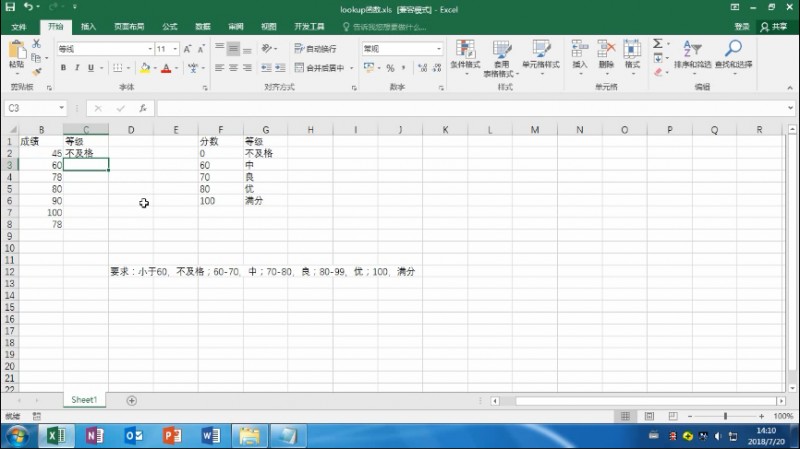Apply percent style formatting
800x449 pixels.
point(390,68)
